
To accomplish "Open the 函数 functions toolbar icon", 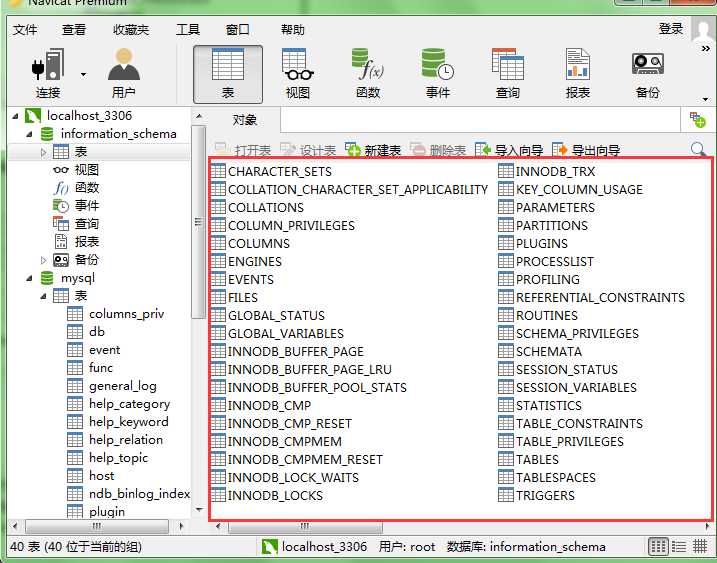I will [368, 74].
